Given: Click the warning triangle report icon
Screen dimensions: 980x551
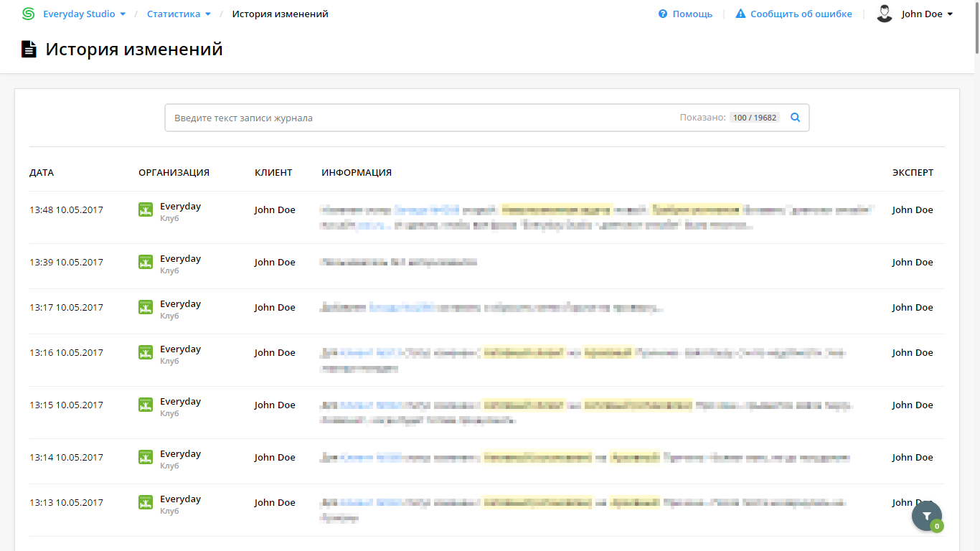Looking at the screenshot, I should tap(740, 14).
